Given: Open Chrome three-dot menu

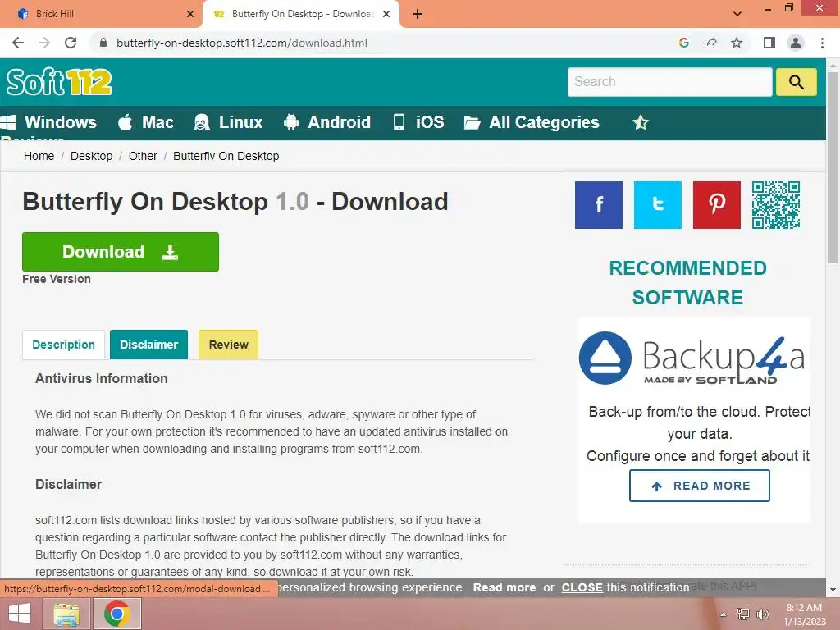Looking at the screenshot, I should [822, 43].
